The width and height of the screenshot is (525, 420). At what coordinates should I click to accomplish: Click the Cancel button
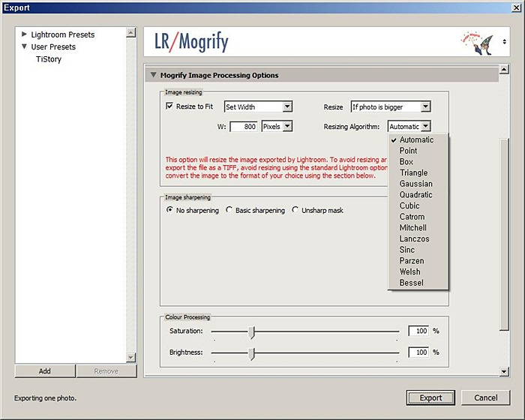pos(486,398)
